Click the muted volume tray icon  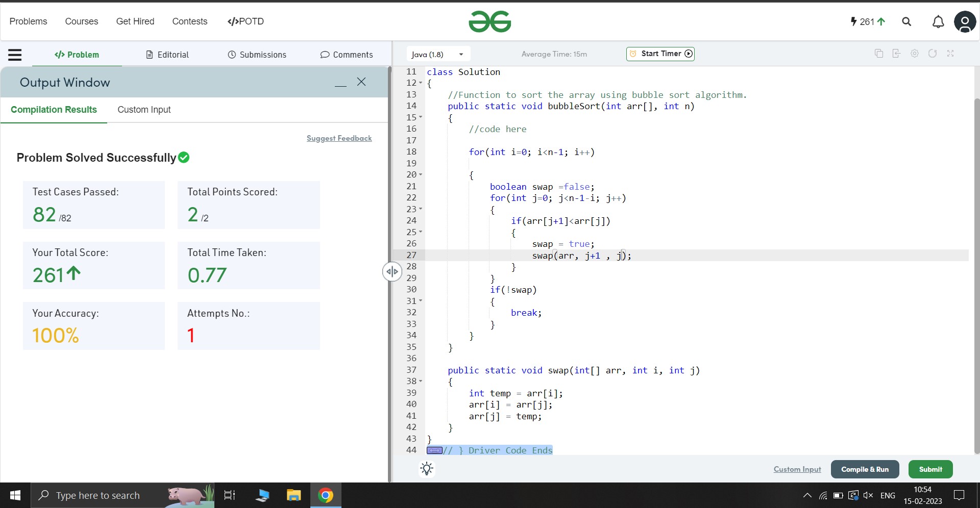[868, 495]
